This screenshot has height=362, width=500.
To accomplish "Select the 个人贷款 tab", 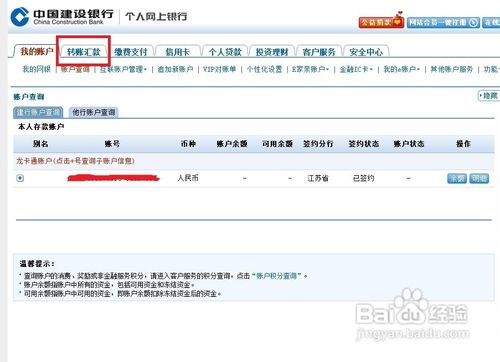I will [x=225, y=52].
